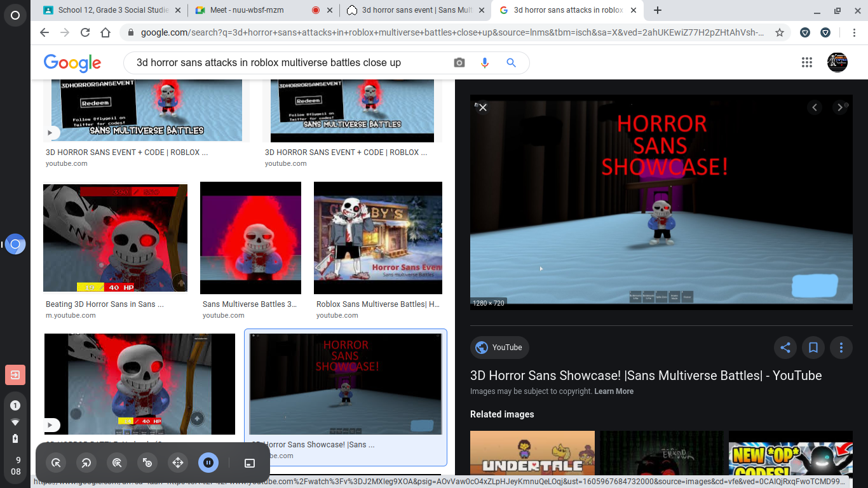Screen dimensions: 868x488
Task: Close the 3d horror sans event tab
Action: (x=480, y=10)
